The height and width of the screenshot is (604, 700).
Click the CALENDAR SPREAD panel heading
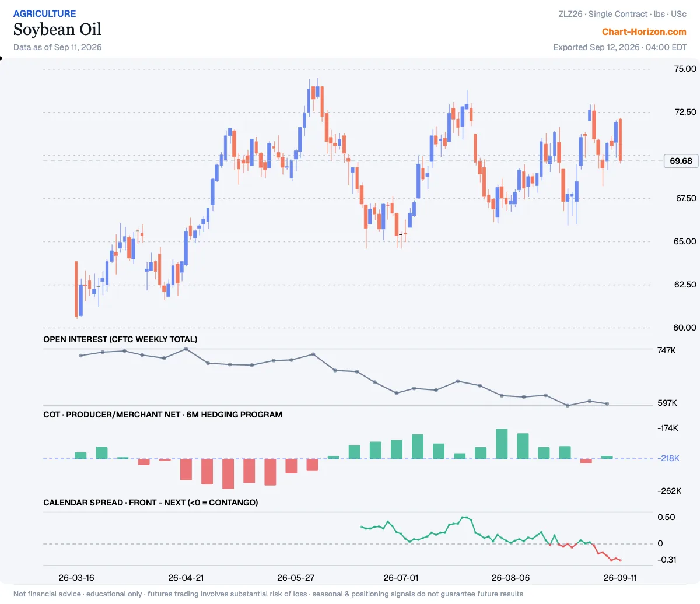pyautogui.click(x=150, y=503)
